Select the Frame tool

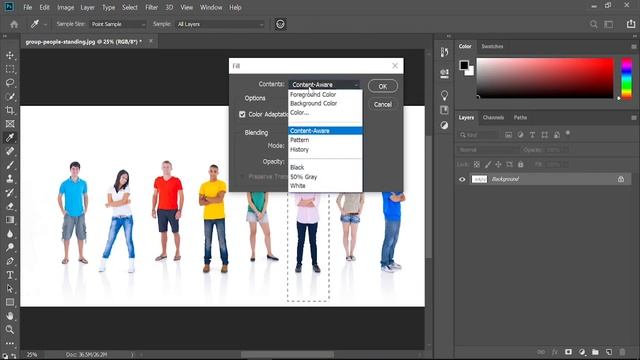10,124
